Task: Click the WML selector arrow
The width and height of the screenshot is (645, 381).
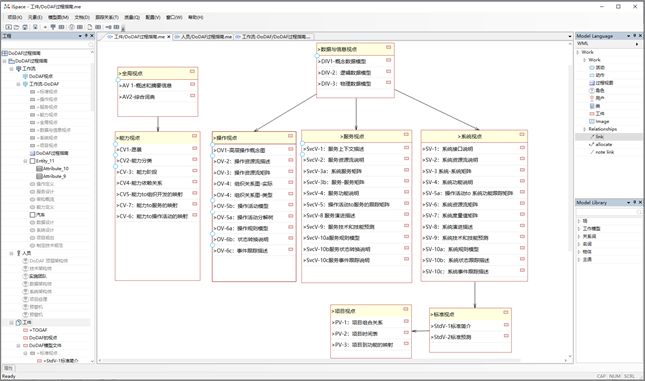Action: click(x=637, y=44)
